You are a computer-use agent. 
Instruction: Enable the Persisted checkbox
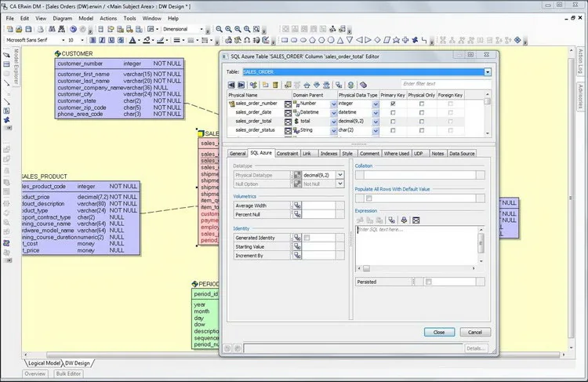pos(429,282)
